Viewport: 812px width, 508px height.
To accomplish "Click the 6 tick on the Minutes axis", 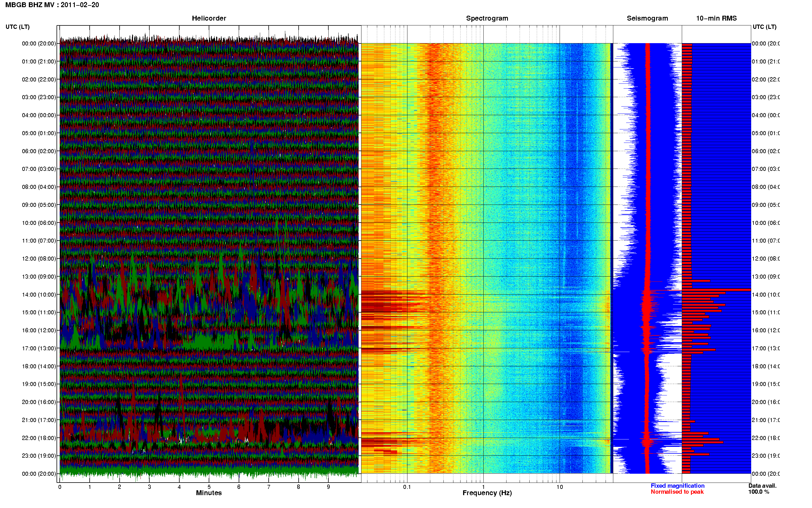I will (239, 487).
